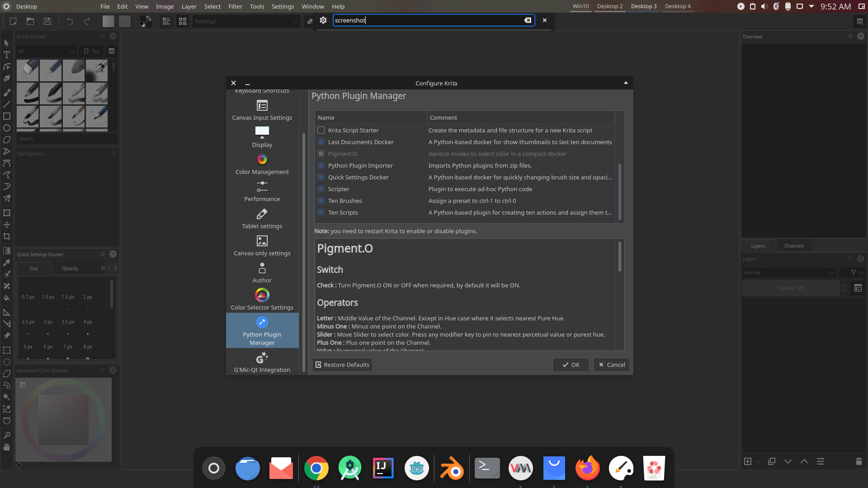Select Python Plugin Manager page

tap(262, 330)
